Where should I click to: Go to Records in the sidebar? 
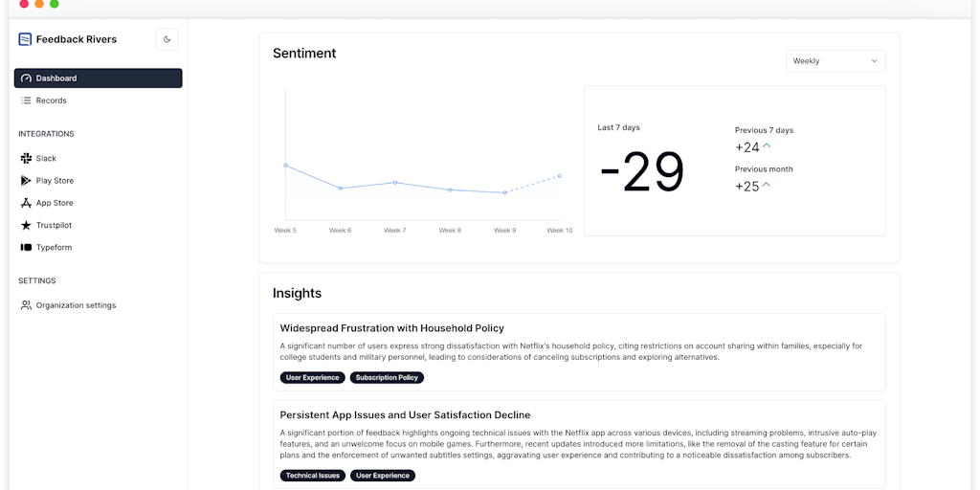pos(51,100)
